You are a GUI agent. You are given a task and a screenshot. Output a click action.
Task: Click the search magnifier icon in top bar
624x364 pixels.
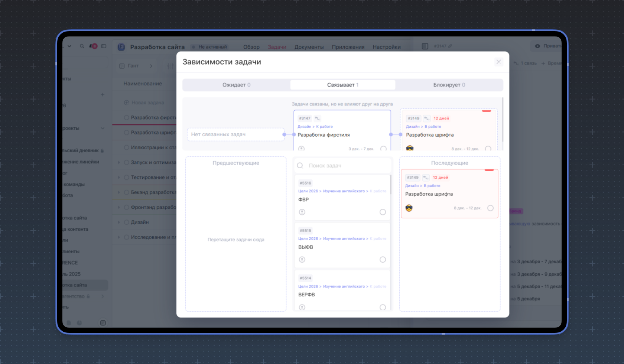(x=82, y=46)
